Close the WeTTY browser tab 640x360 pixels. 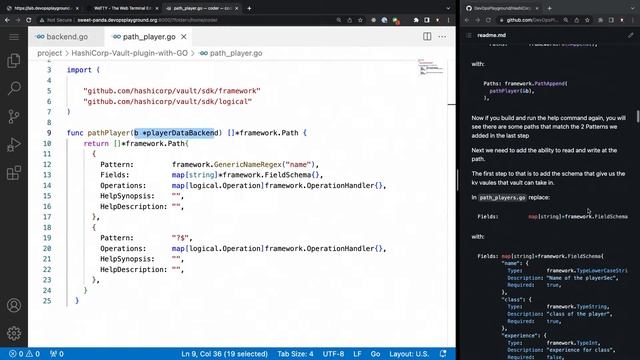point(157,8)
